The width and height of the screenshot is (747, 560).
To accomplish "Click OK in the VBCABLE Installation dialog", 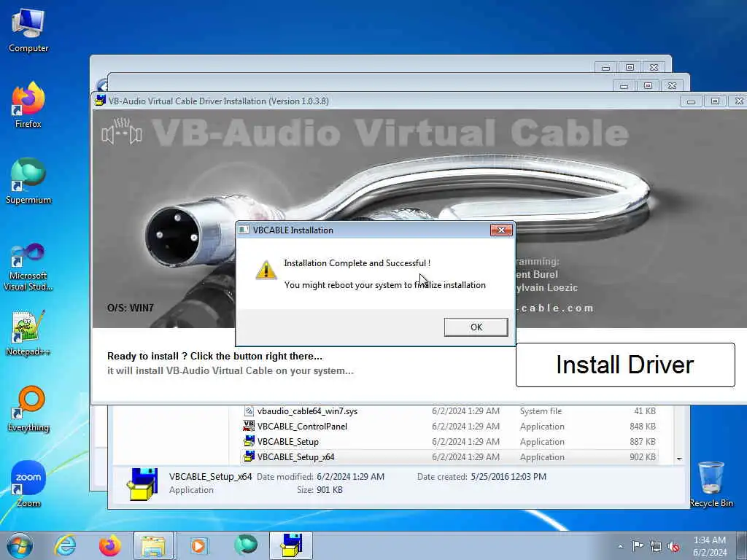I will point(476,327).
